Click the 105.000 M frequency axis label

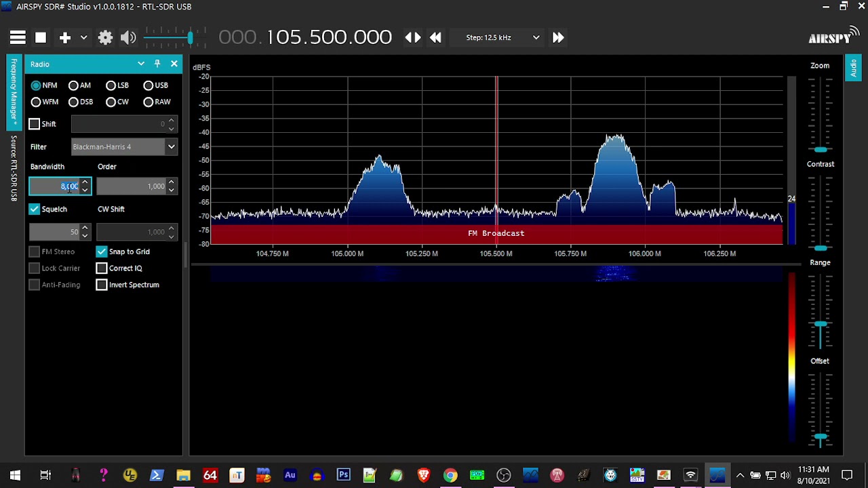347,253
